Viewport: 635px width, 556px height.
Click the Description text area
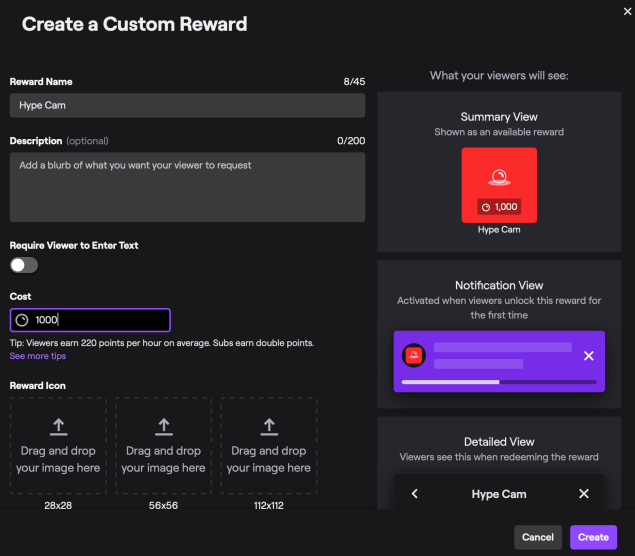pyautogui.click(x=187, y=187)
